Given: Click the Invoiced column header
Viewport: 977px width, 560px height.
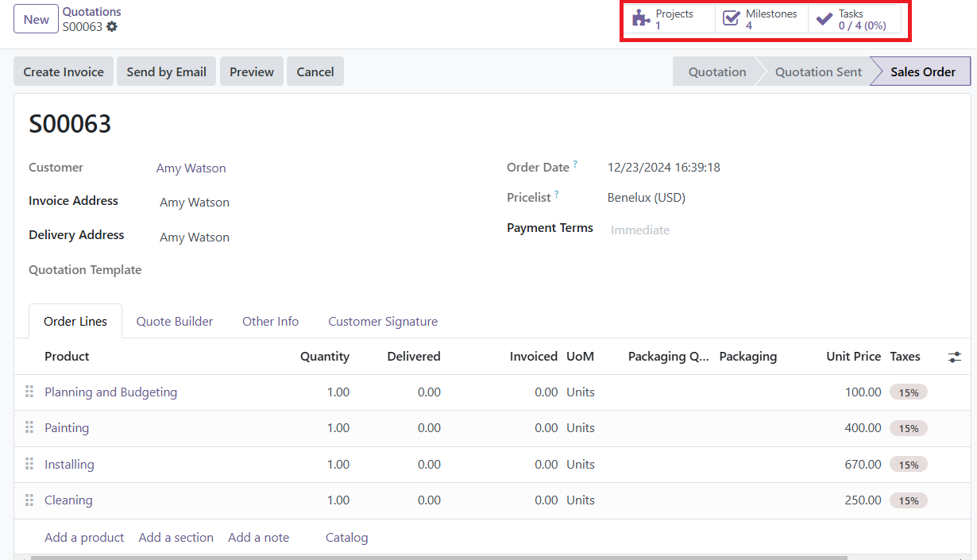Looking at the screenshot, I should coord(534,357).
